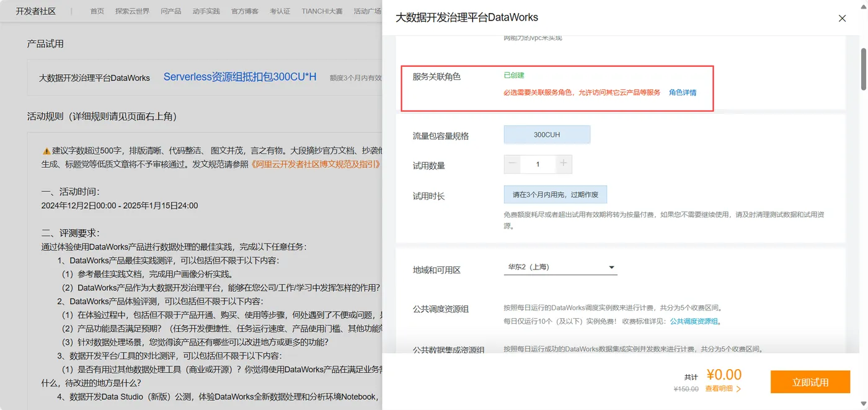Go to 首页 in top navigation
Image resolution: width=868 pixels, height=410 pixels.
click(x=97, y=11)
